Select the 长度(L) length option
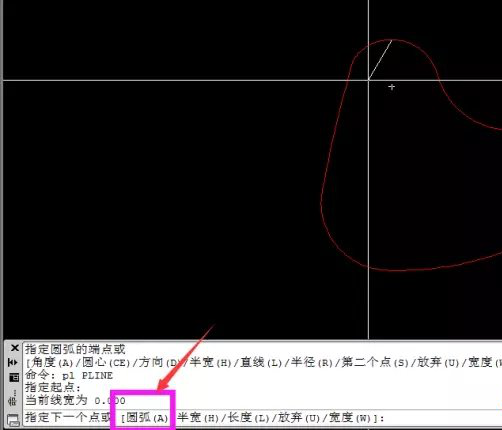Viewport: 502px width, 430px height. tap(249, 418)
